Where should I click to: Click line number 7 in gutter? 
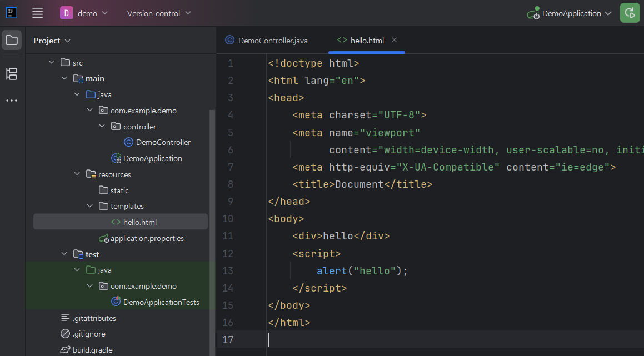[231, 167]
